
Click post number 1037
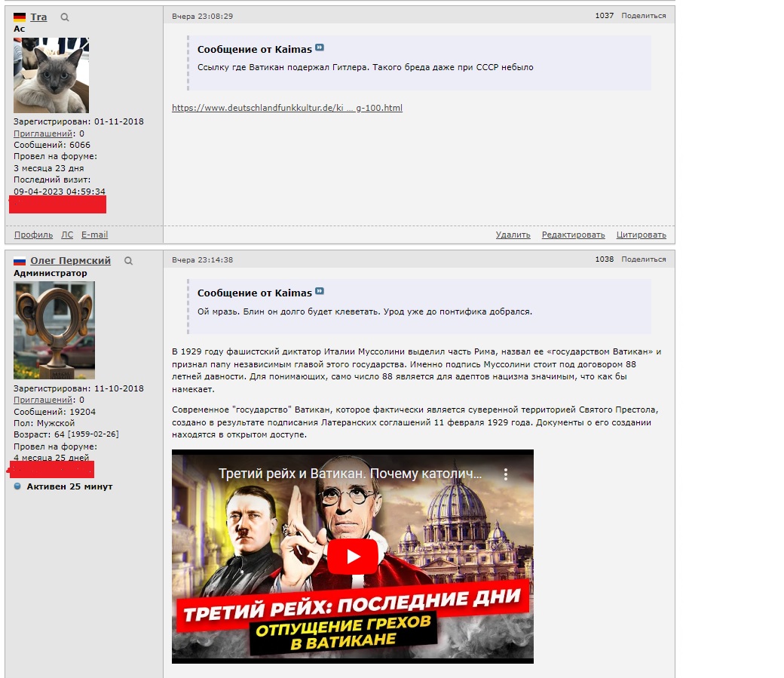(604, 16)
